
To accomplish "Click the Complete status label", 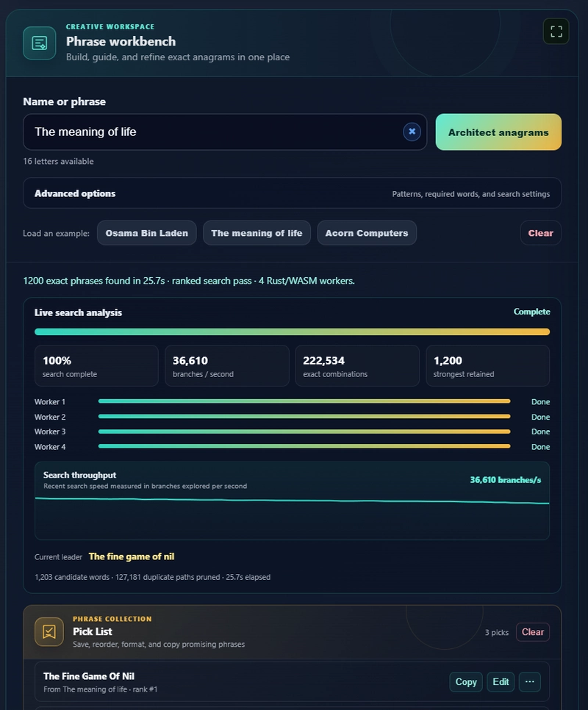I will (531, 312).
